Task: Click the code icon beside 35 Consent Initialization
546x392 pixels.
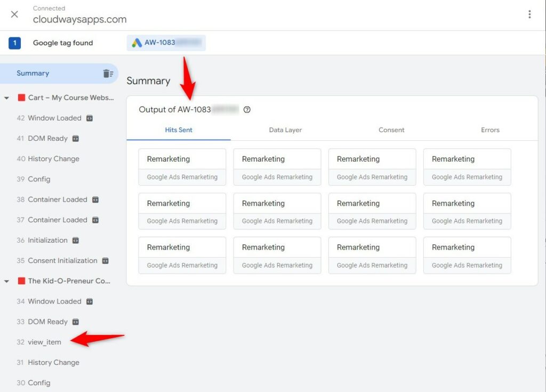Action: (106, 261)
